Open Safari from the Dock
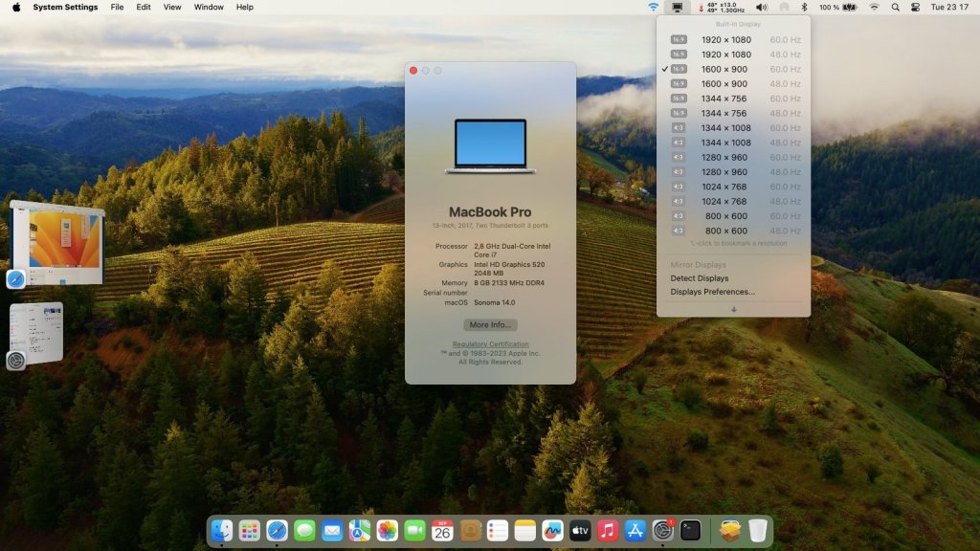The image size is (980, 551). [x=278, y=530]
